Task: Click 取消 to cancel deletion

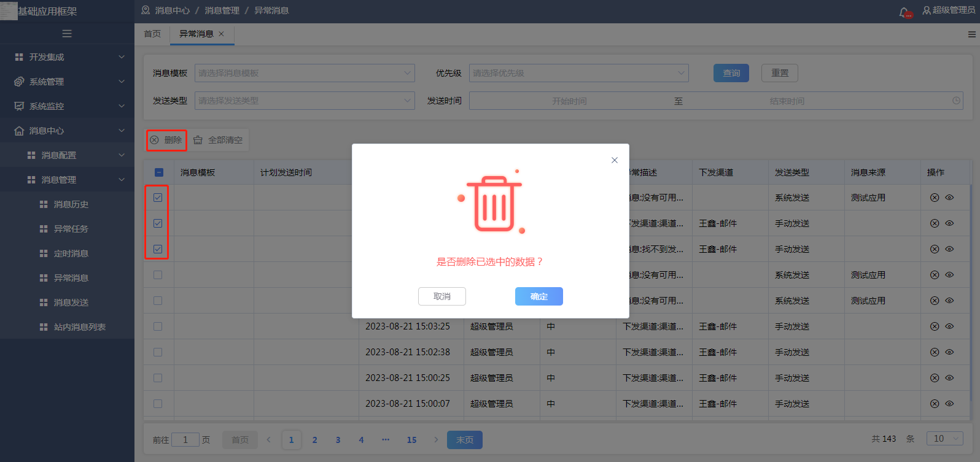Action: click(x=441, y=296)
